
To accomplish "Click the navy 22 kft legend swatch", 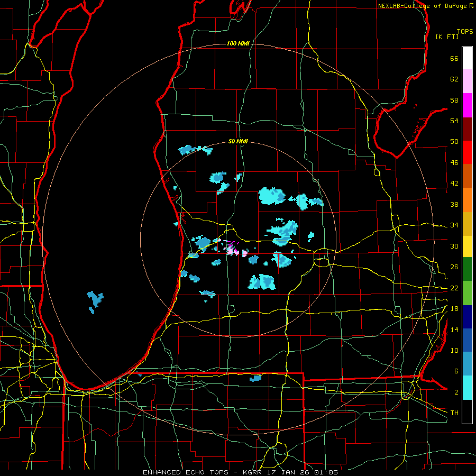I will coord(467,317).
